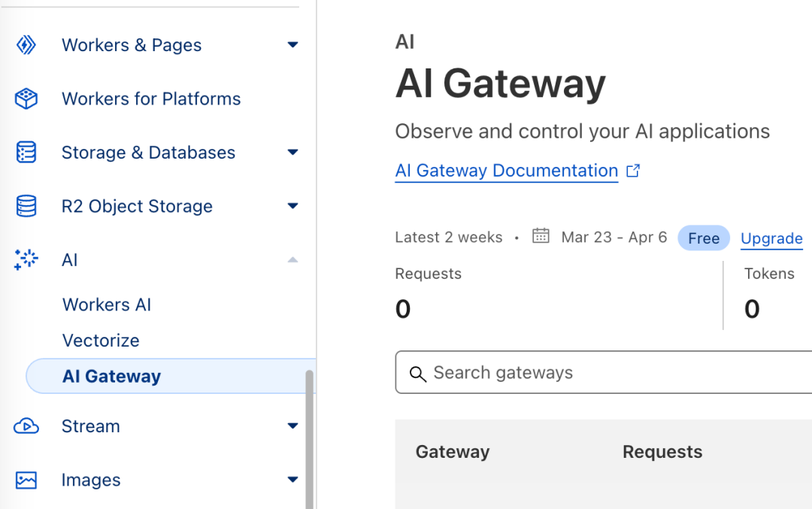Click the magnifier icon in Search gateways
This screenshot has width=812, height=509.
[x=418, y=374]
